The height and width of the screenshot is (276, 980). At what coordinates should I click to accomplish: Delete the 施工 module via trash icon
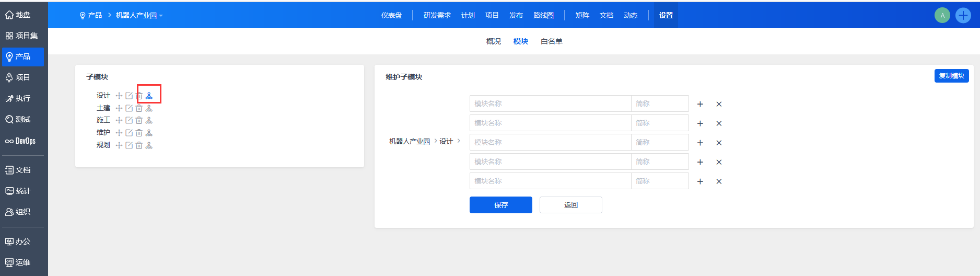click(x=139, y=120)
